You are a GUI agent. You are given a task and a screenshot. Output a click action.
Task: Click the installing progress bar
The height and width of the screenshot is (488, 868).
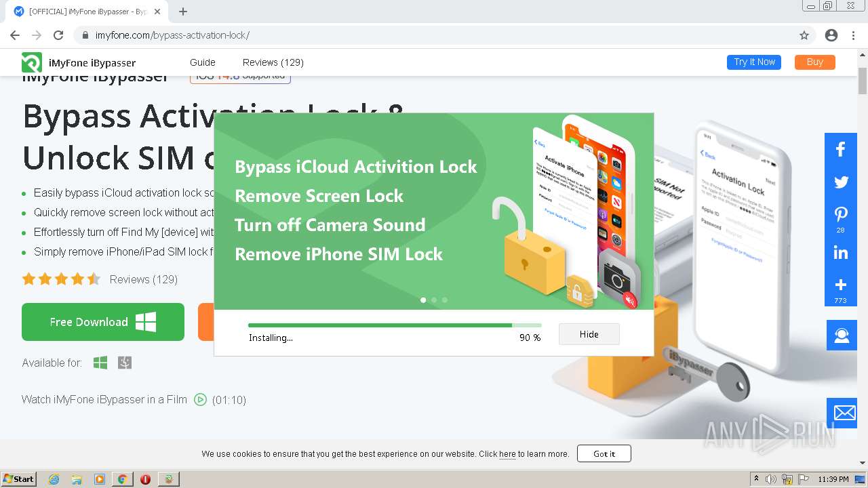click(x=395, y=325)
